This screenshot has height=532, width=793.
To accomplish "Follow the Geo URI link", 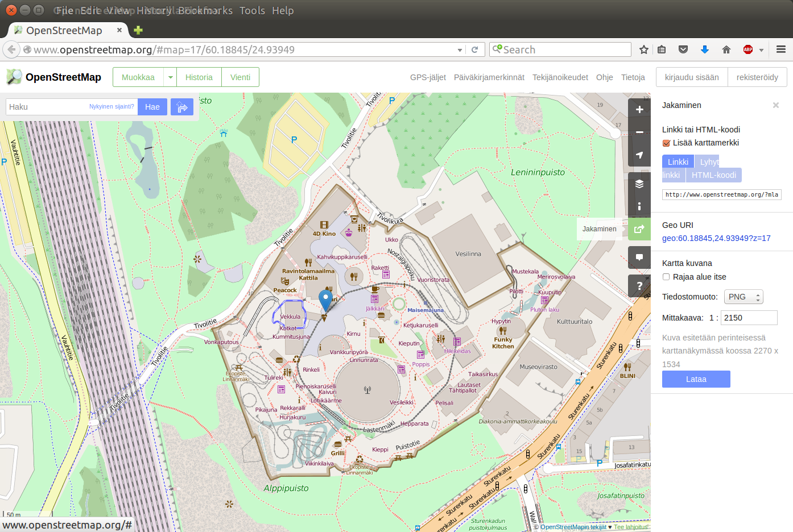I will point(716,238).
